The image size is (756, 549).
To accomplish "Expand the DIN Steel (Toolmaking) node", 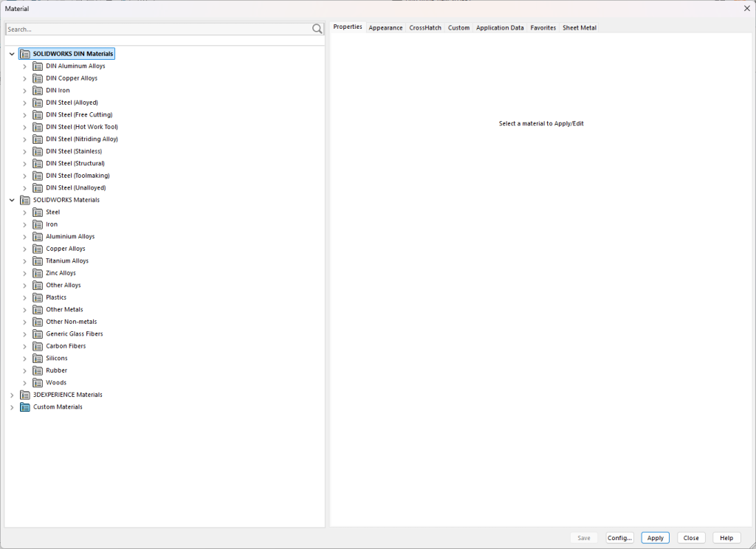I will pyautogui.click(x=24, y=176).
